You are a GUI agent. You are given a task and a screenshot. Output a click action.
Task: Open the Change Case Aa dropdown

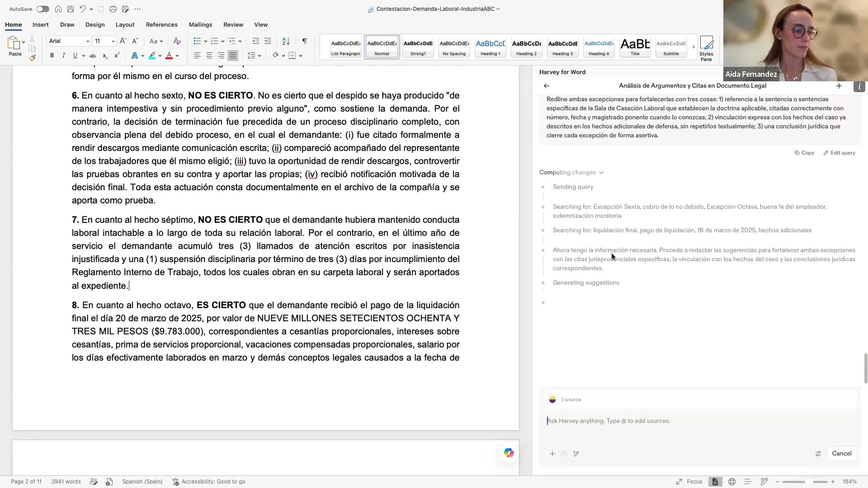coord(156,41)
